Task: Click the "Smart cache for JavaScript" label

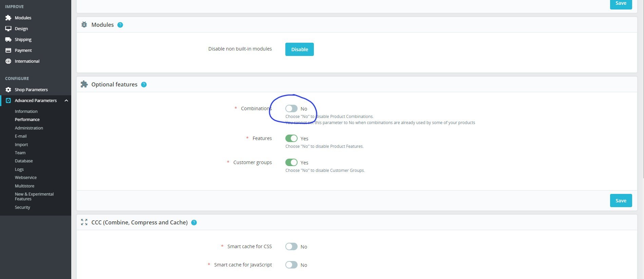Action: [x=243, y=265]
